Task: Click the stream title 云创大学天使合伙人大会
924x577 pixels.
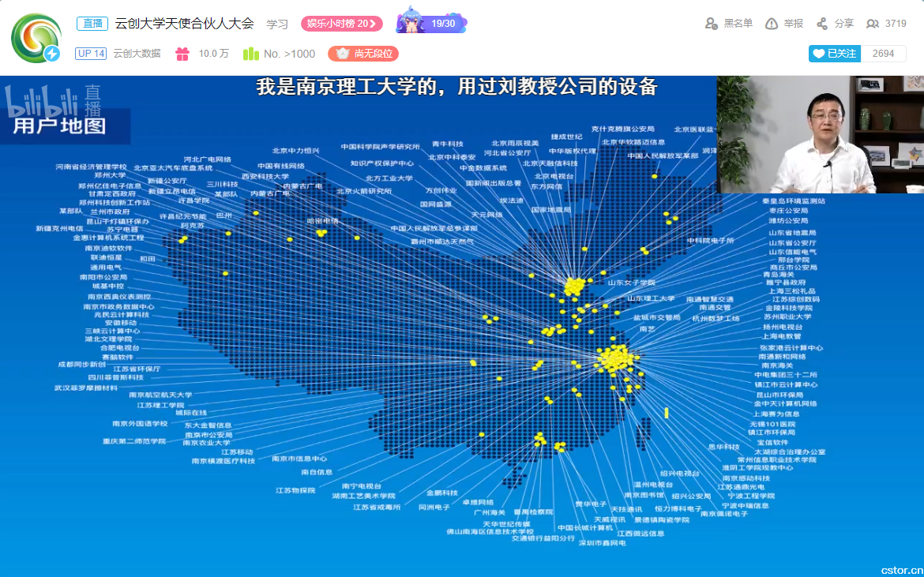Action: (184, 24)
